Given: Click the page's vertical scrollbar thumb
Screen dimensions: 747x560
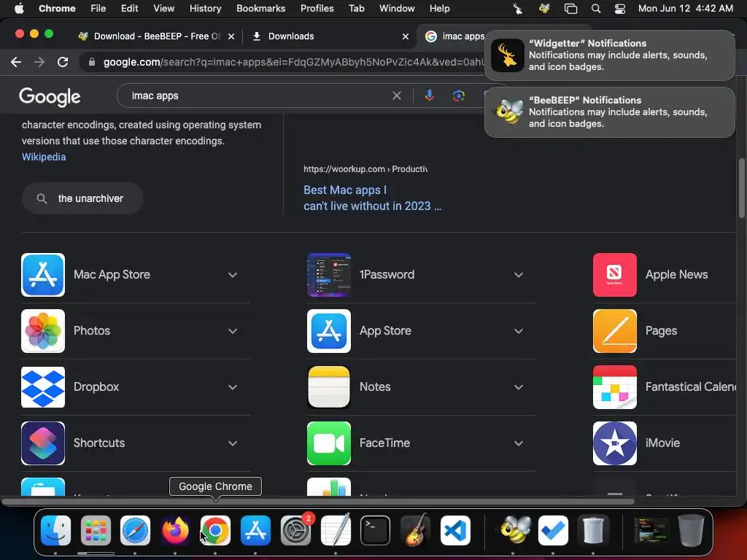Looking at the screenshot, I should [741, 188].
